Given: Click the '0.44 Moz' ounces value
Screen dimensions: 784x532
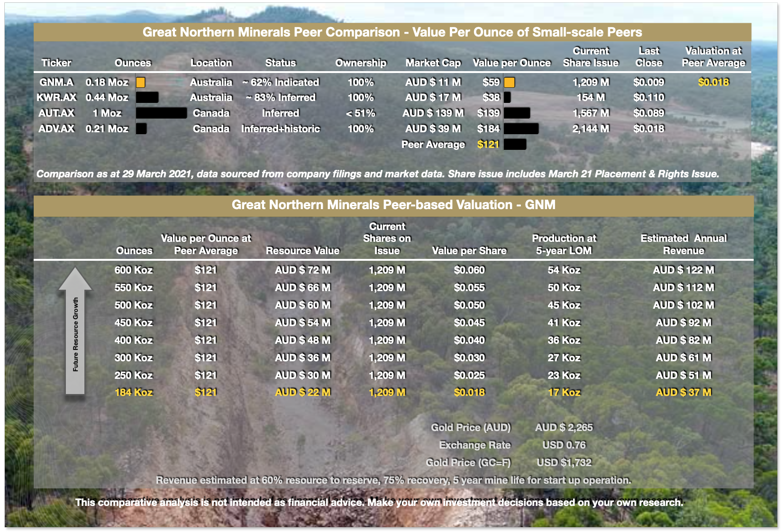Looking at the screenshot, I should pyautogui.click(x=107, y=97).
